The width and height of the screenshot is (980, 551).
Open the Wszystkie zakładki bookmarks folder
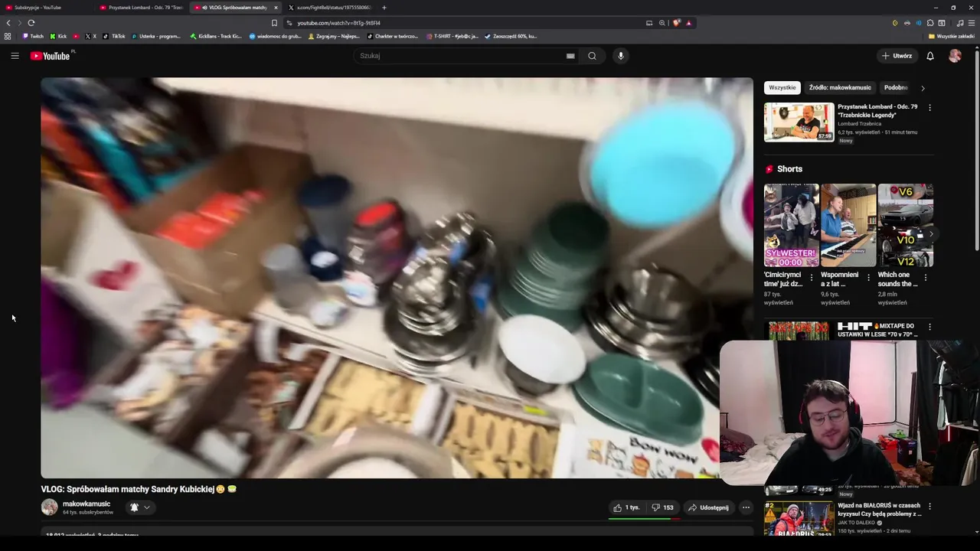click(952, 36)
